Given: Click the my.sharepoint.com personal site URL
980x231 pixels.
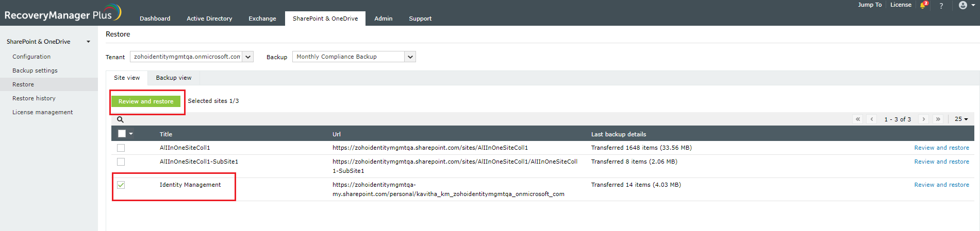Looking at the screenshot, I should click(449, 189).
